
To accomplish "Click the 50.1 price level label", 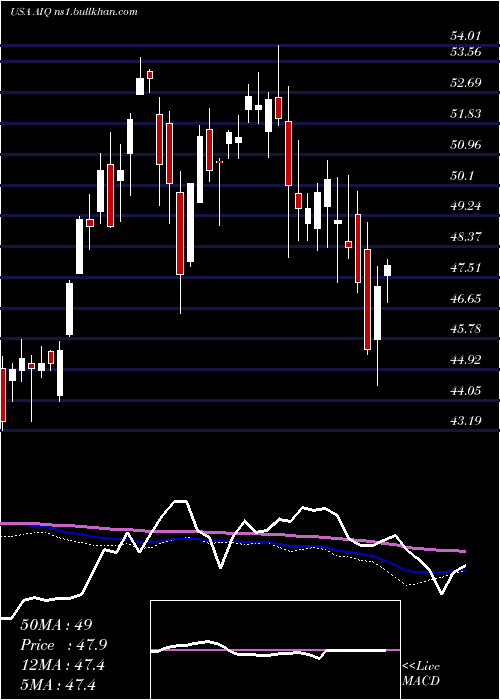I will (x=463, y=175).
